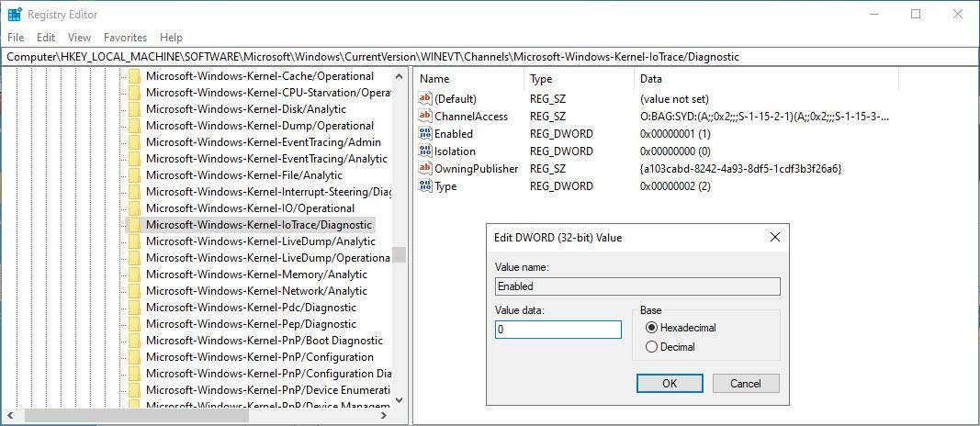Click the Value data input field
The image size is (980, 426).
(x=558, y=330)
